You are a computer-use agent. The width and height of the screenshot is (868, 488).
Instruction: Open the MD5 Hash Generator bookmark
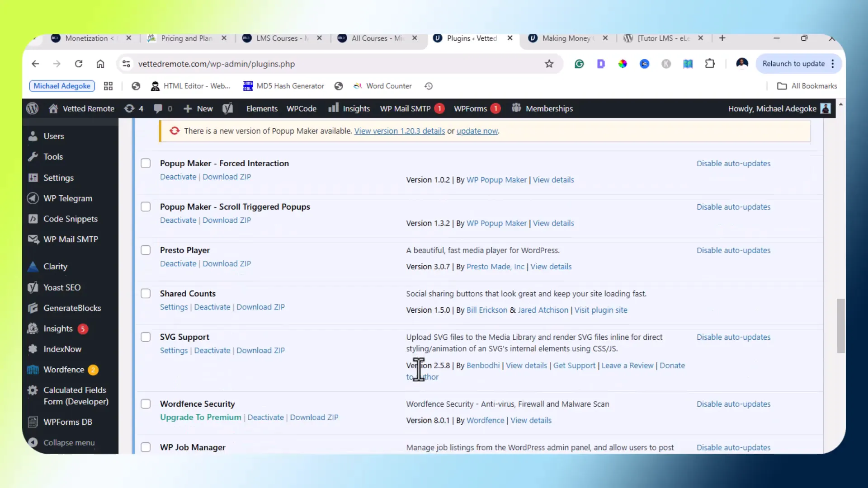[x=284, y=86]
